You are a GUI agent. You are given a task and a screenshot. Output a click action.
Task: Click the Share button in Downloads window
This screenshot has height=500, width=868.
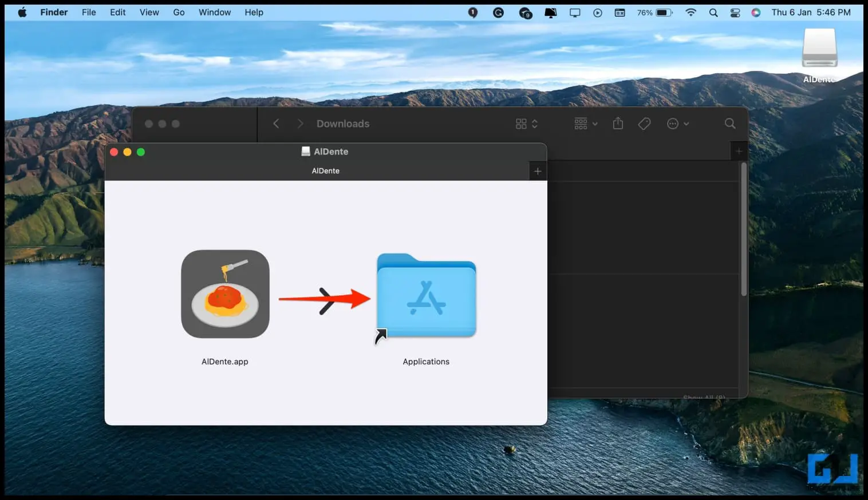[618, 123]
